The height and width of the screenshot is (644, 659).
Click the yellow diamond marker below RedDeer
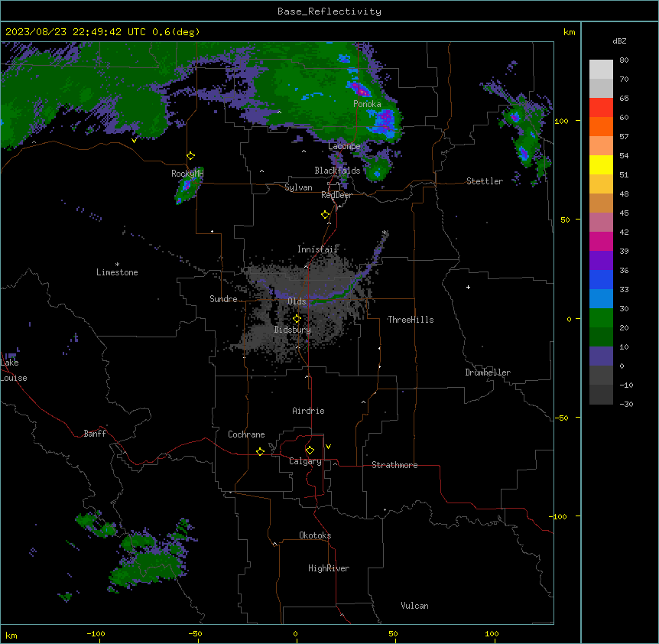click(325, 215)
